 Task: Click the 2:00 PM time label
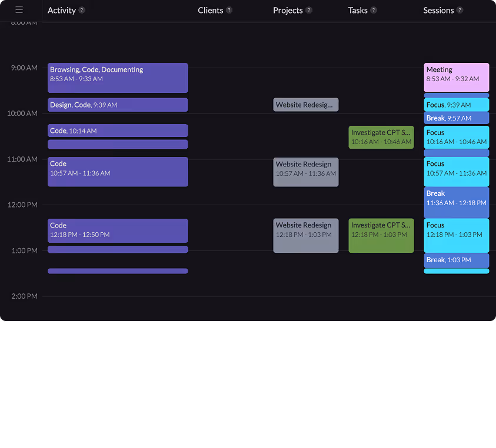tap(24, 296)
